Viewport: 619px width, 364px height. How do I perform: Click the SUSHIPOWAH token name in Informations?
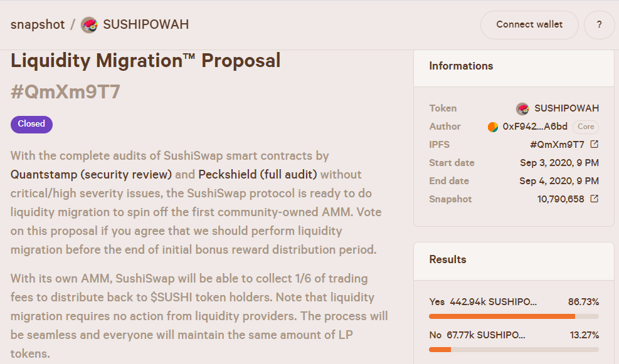pos(566,108)
